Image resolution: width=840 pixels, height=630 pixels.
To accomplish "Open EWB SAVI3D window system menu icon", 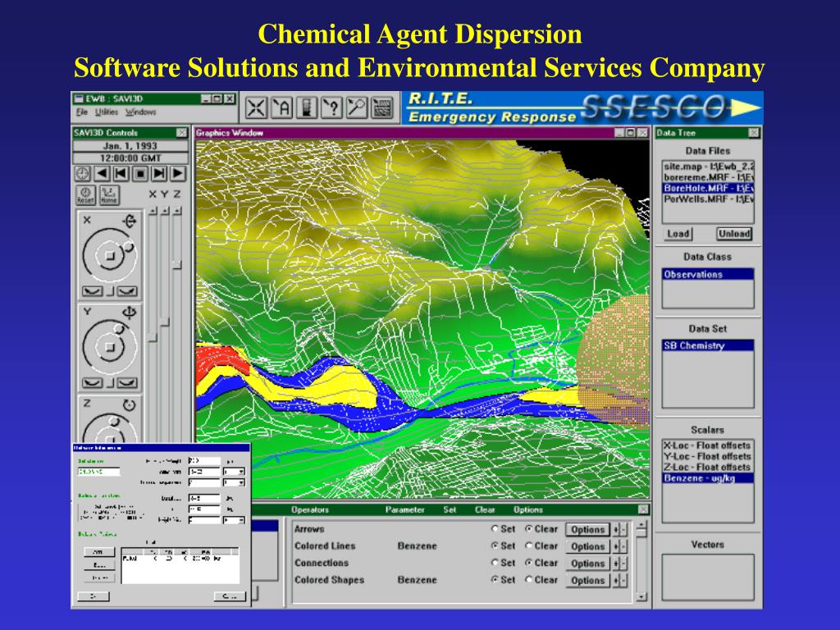I will point(80,98).
